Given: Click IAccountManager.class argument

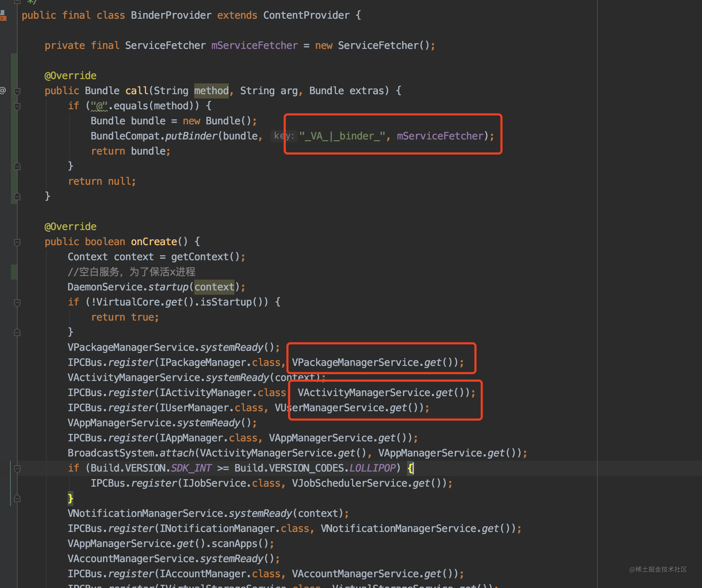Looking at the screenshot, I should [220, 574].
